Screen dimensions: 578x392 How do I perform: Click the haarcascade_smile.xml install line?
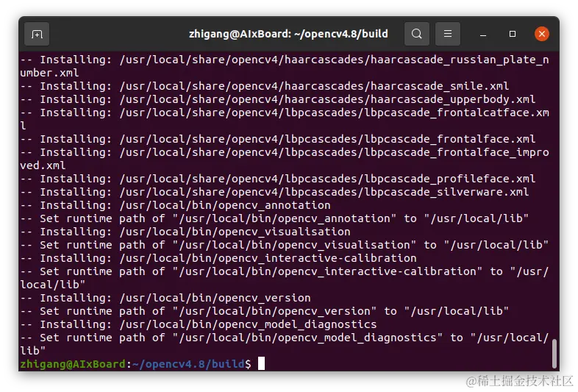(265, 86)
